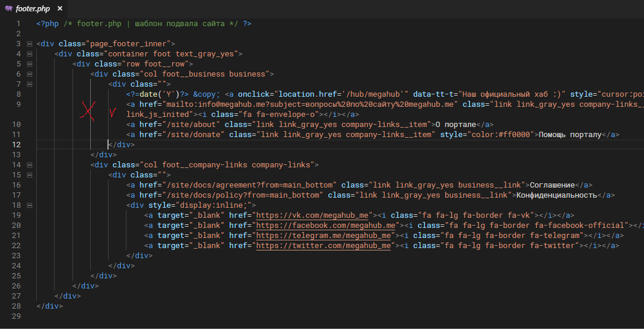Collapse the foot__business div on line 6
This screenshot has height=330, width=644.
(30, 74)
